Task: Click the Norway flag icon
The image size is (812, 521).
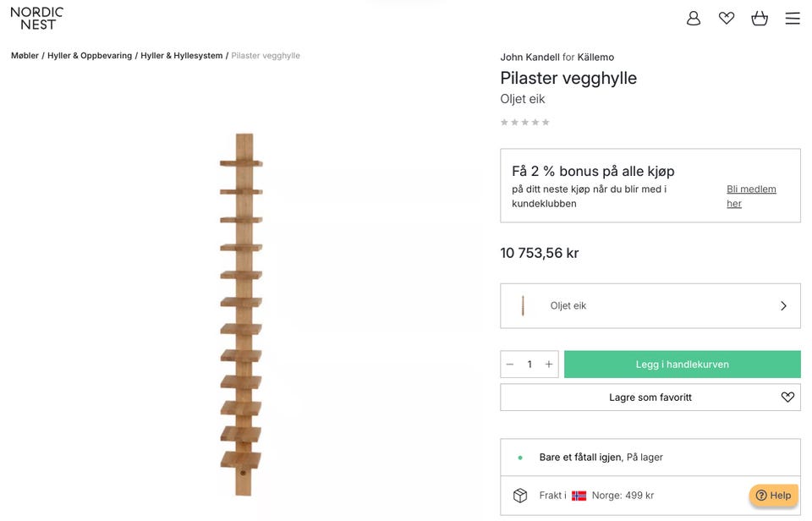Action: [579, 496]
